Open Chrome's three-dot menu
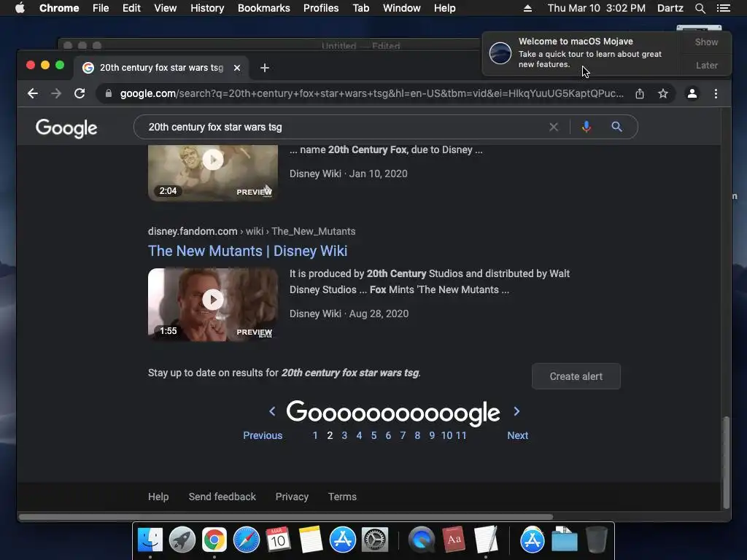The width and height of the screenshot is (747, 560). [716, 93]
